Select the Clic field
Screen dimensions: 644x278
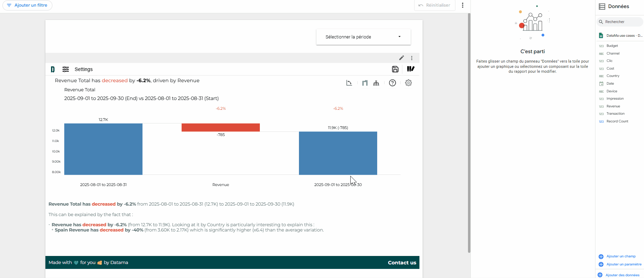click(x=609, y=61)
